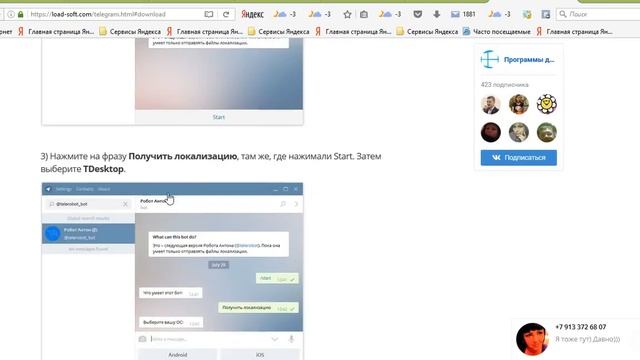The image size is (640, 360).
Task: Click the search magnifier icon in Поиск box
Action: point(563,14)
